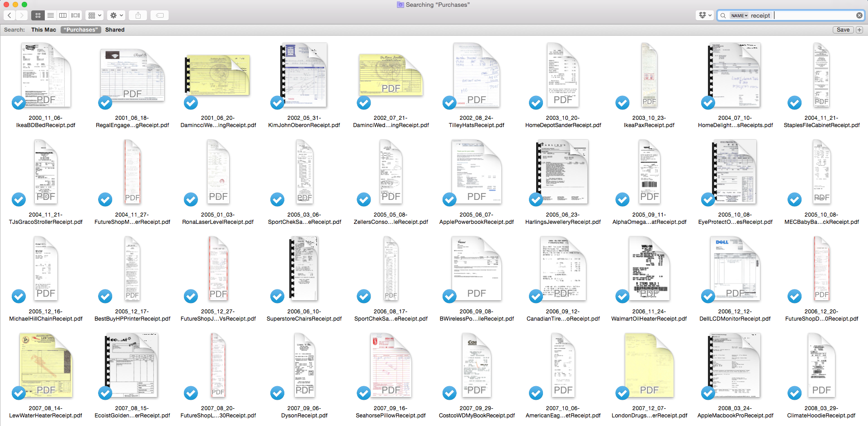Switch to icon grid view

[38, 15]
